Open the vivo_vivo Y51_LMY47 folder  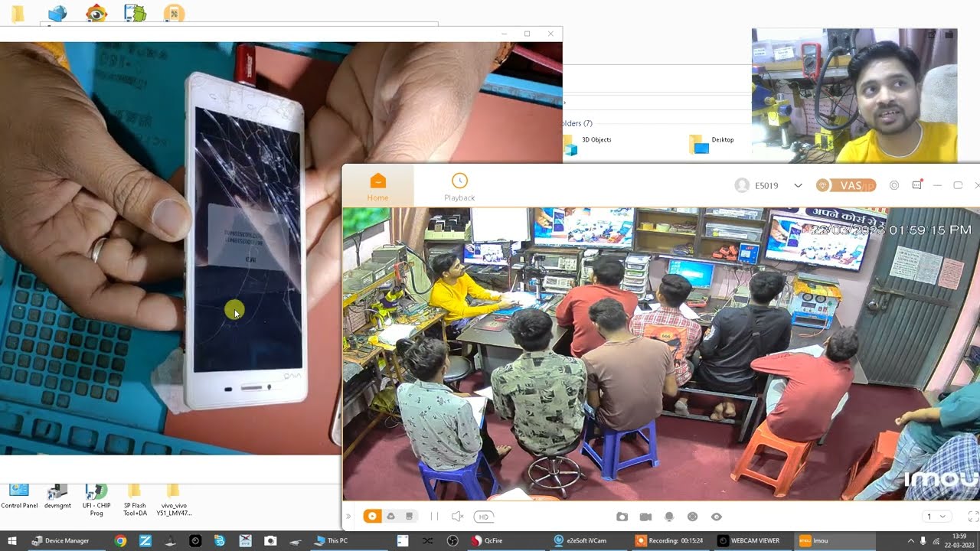174,499
